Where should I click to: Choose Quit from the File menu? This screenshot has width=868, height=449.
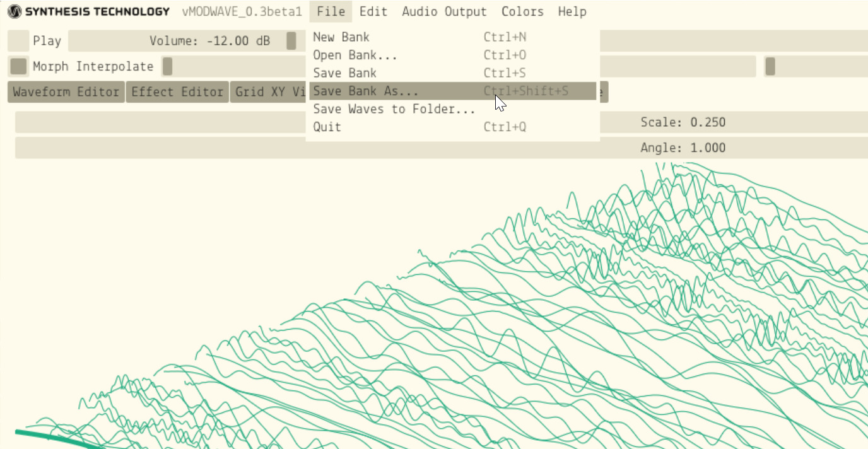click(x=453, y=127)
